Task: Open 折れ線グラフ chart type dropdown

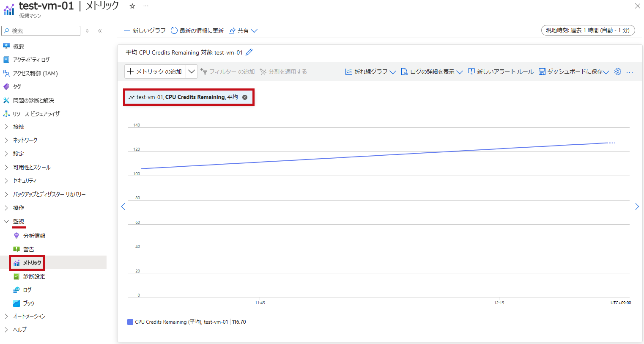Action: click(x=370, y=72)
